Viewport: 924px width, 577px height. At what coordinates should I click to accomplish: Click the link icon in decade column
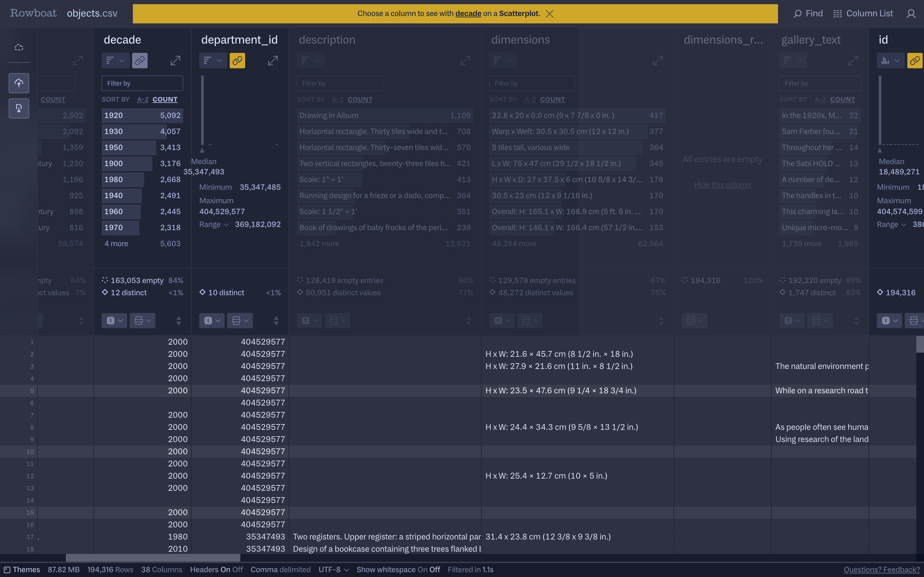[x=140, y=61]
